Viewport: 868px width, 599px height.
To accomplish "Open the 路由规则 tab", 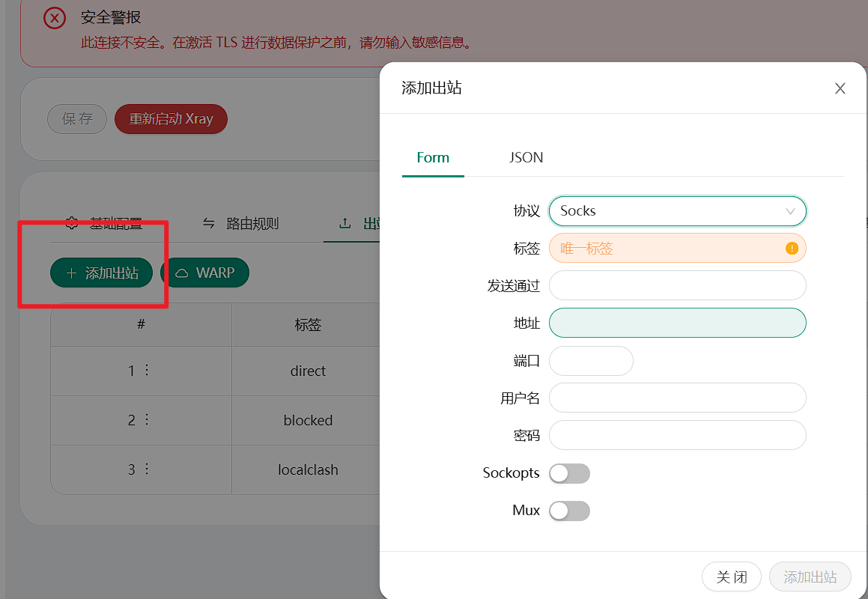I will [240, 224].
